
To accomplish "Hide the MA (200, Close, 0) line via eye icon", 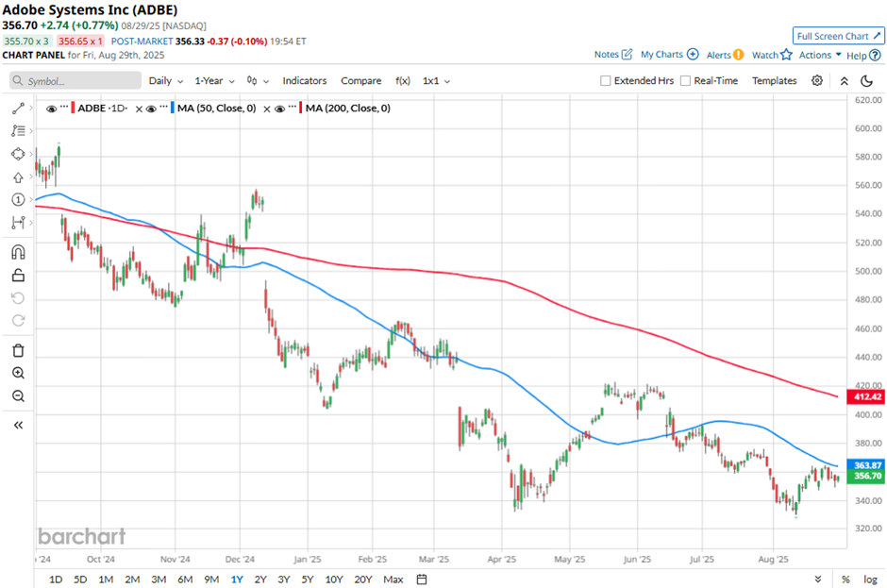I will pos(279,109).
